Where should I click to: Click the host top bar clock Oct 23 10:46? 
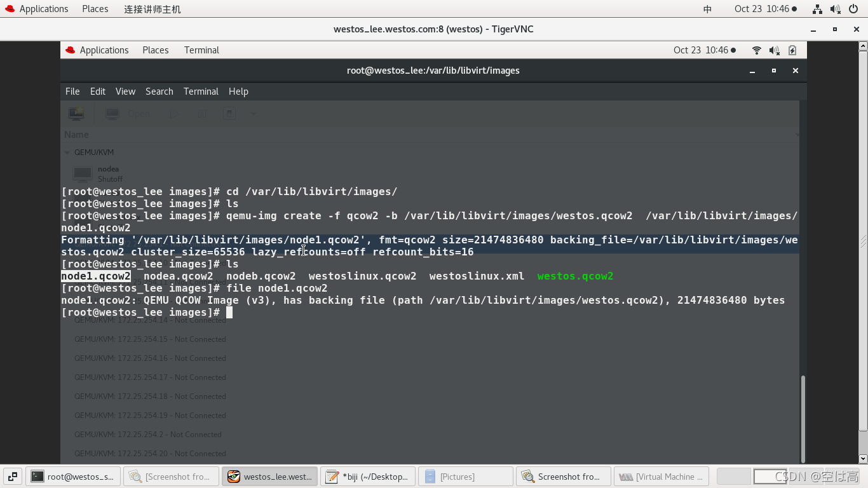tap(766, 9)
